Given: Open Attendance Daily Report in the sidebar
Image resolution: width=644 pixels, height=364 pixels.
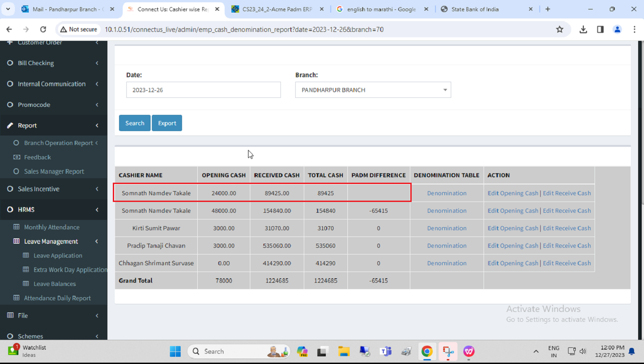Looking at the screenshot, I should (x=57, y=298).
